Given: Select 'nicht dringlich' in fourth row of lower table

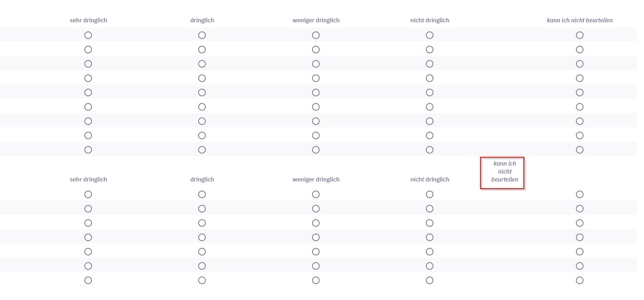Looking at the screenshot, I should coord(429,238).
